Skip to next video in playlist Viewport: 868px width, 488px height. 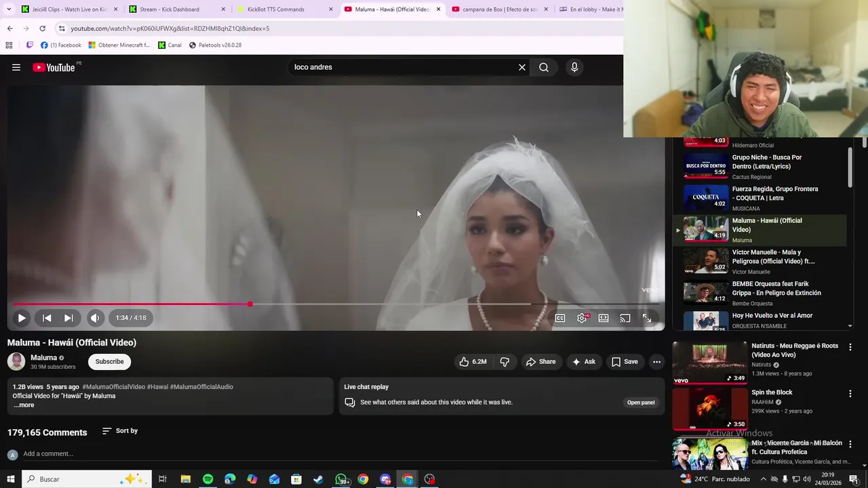[68, 318]
